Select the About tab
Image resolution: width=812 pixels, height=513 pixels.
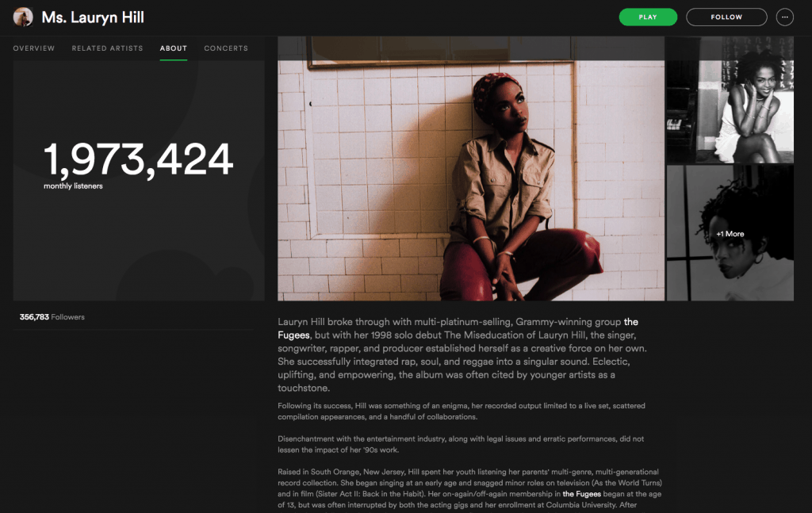pos(174,48)
